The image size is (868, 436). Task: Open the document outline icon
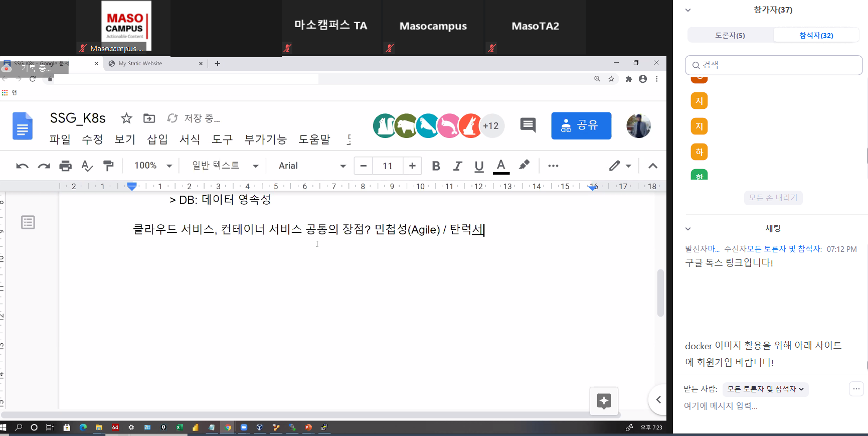pyautogui.click(x=28, y=222)
